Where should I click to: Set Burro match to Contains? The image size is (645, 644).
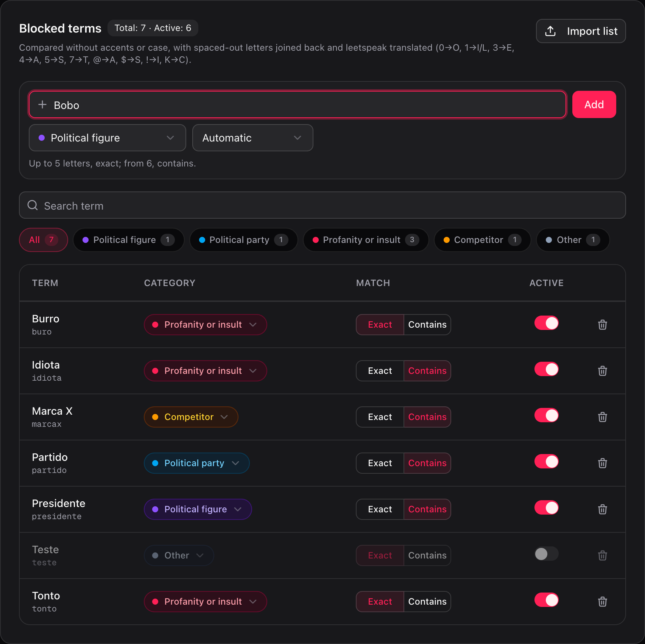click(x=427, y=325)
